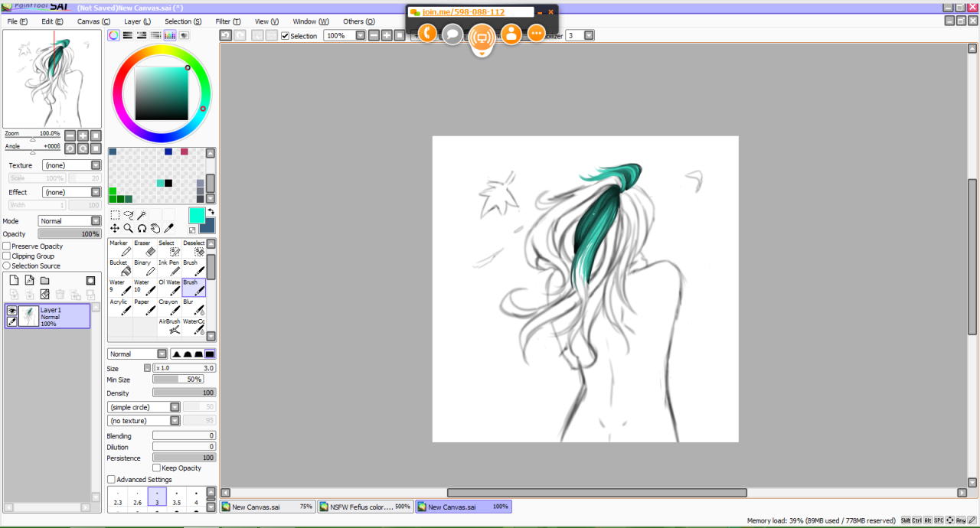This screenshot has height=528, width=980.
Task: Pick the Ink Pen tool
Action: pyautogui.click(x=168, y=267)
